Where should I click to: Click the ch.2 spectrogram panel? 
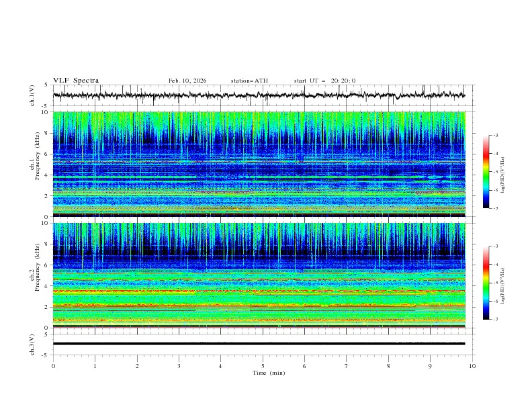click(x=259, y=275)
